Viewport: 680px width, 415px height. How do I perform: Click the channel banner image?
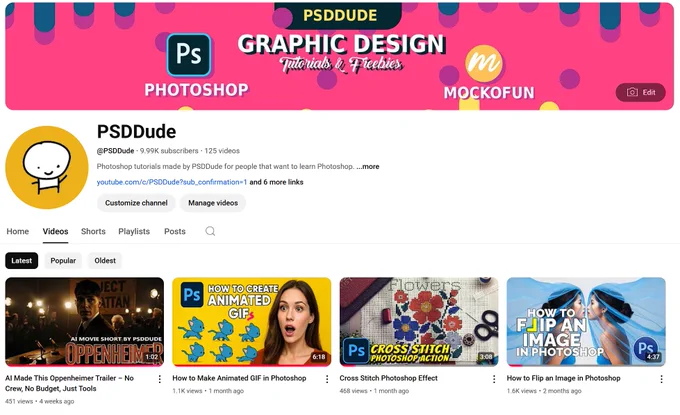click(340, 56)
